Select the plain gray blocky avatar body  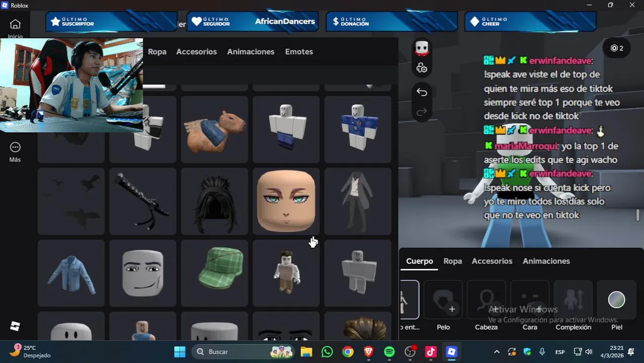click(358, 273)
